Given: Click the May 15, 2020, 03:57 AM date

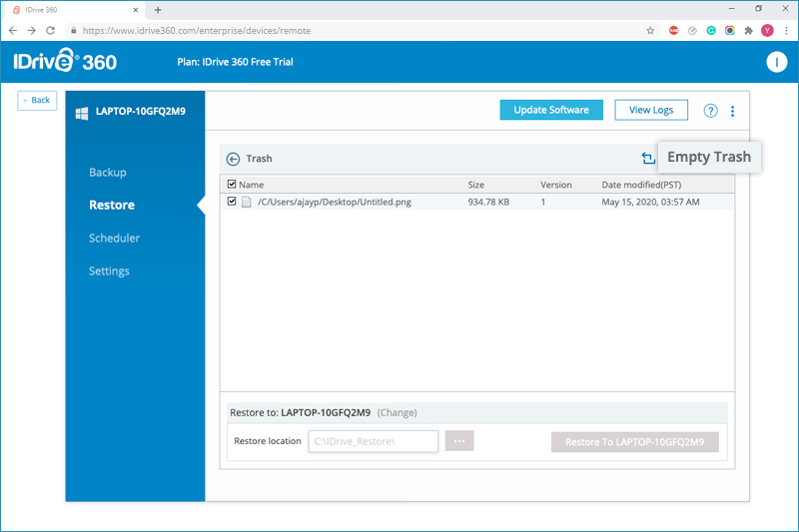Looking at the screenshot, I should click(x=650, y=202).
